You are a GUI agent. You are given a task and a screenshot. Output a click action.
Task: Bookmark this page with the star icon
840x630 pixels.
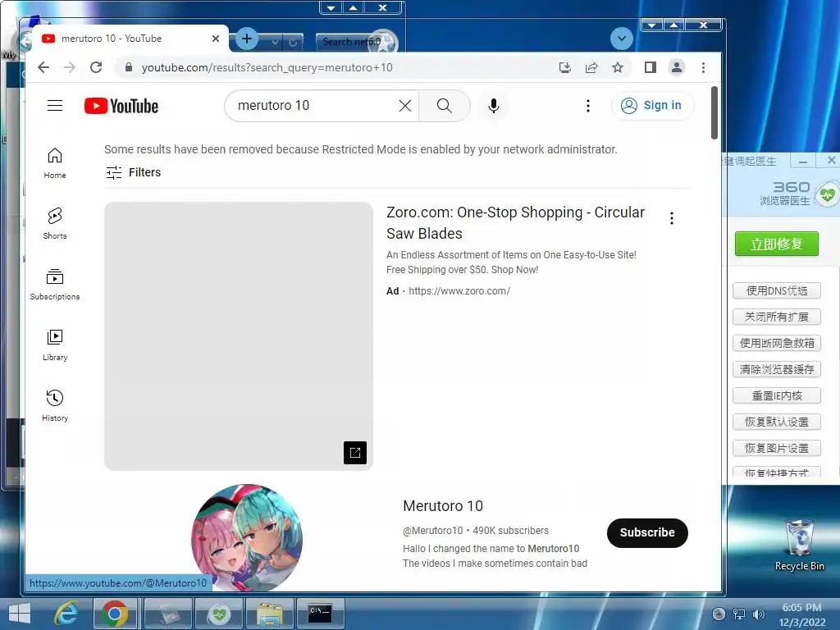(618, 67)
